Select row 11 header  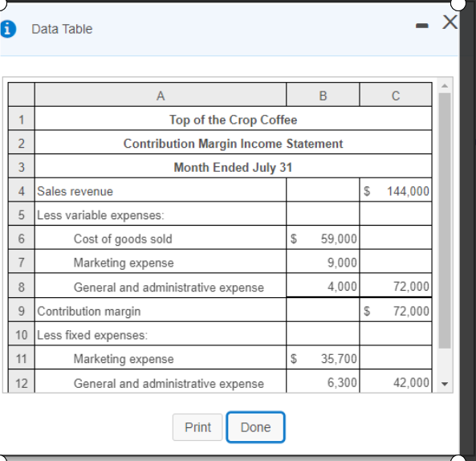coord(21,357)
